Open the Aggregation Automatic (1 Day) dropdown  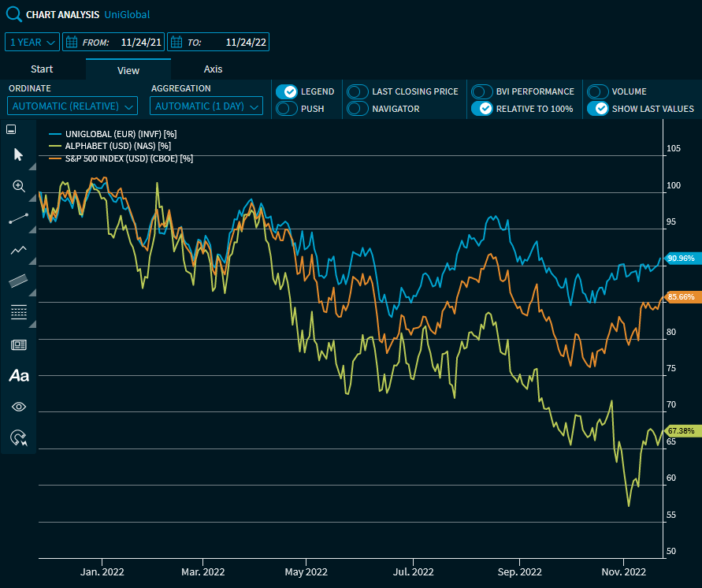206,106
